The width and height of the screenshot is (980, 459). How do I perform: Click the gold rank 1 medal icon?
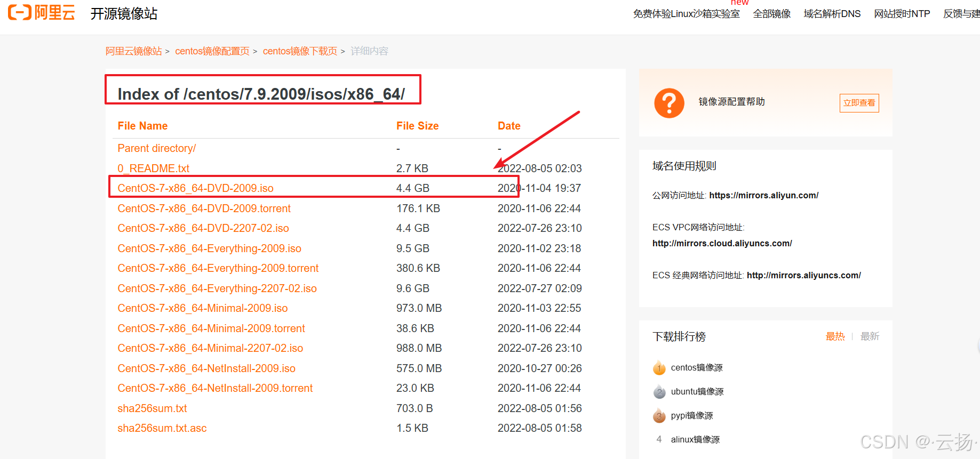coord(659,368)
